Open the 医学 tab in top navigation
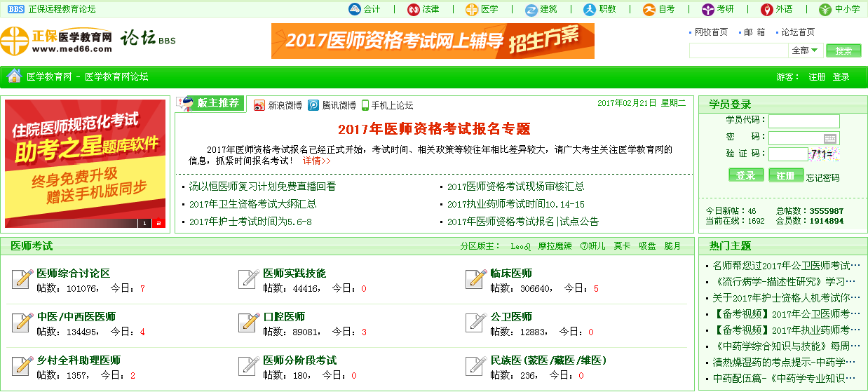The height and width of the screenshot is (392, 868). click(482, 9)
